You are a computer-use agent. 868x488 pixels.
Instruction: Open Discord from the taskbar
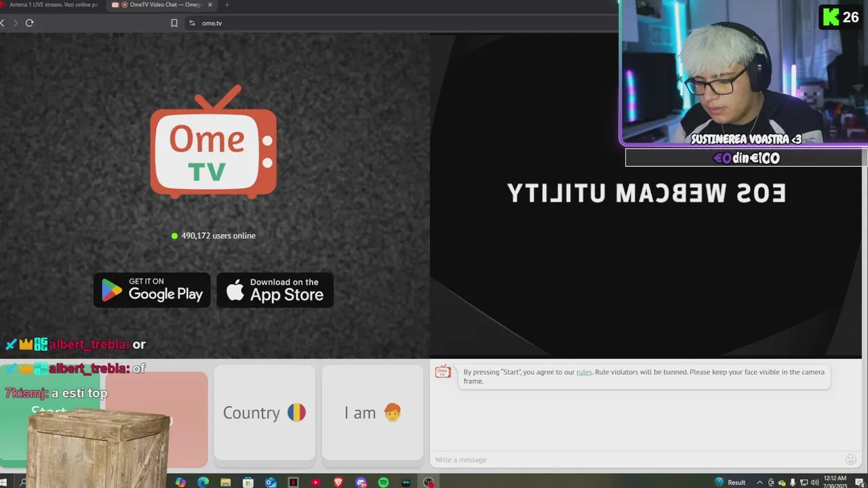361,483
